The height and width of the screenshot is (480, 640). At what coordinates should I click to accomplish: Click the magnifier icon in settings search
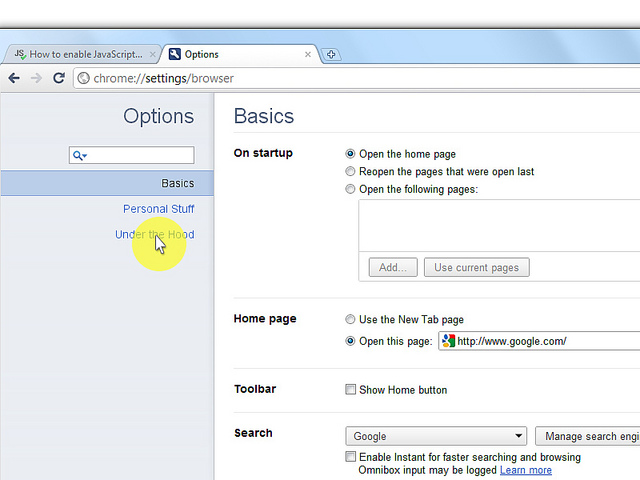[79, 156]
